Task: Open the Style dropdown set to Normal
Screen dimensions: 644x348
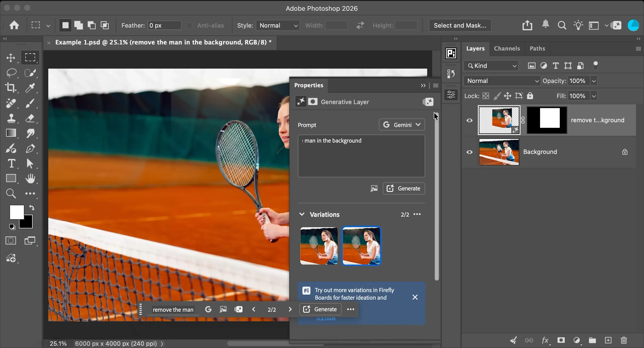Action: pos(278,26)
